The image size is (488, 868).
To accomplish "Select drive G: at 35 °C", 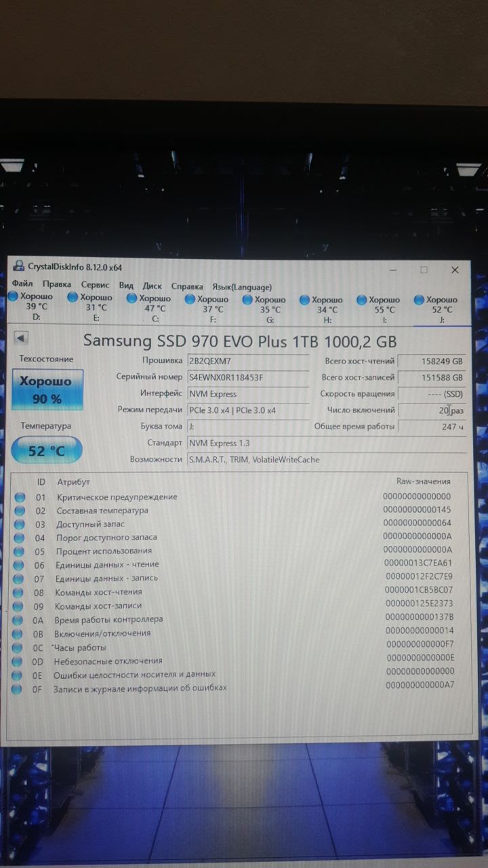I will (x=264, y=309).
